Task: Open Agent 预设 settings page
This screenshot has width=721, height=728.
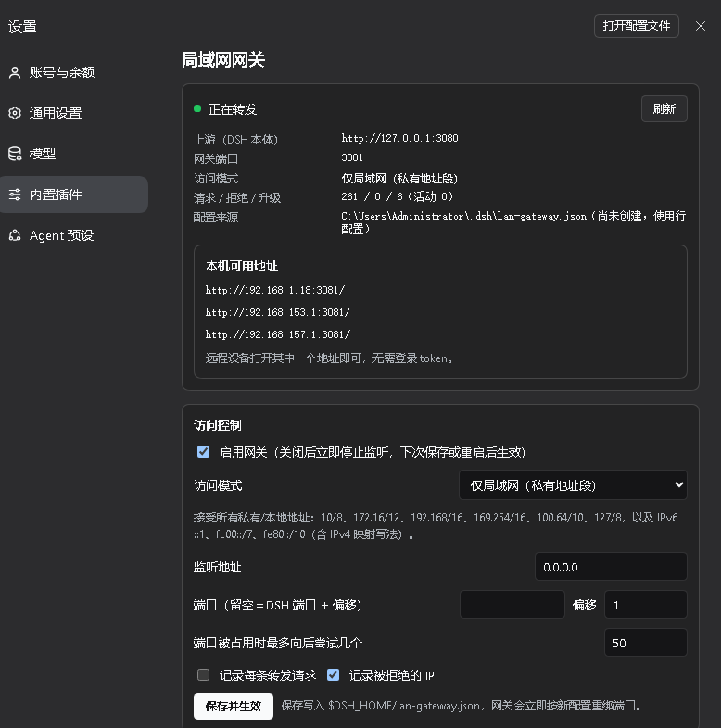Action: tap(74, 235)
